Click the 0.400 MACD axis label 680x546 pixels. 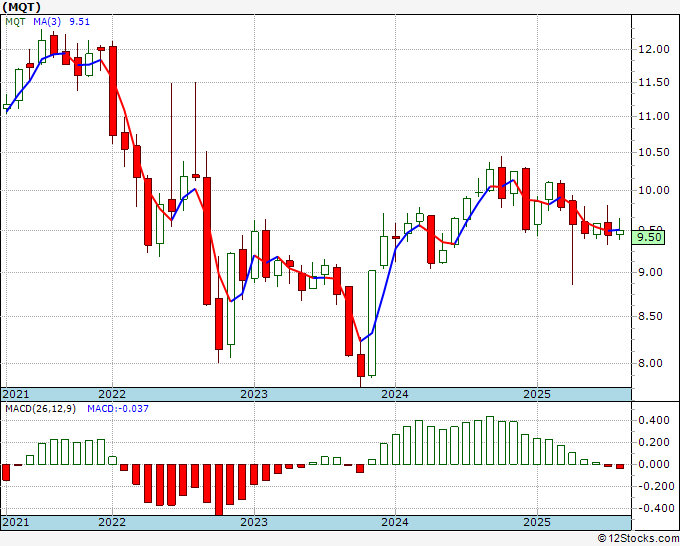click(x=654, y=420)
